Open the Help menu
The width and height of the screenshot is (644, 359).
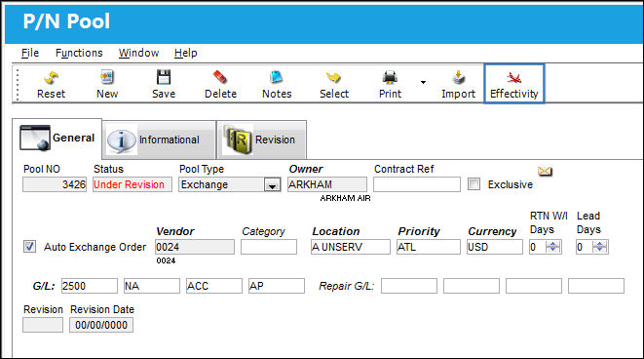point(186,53)
